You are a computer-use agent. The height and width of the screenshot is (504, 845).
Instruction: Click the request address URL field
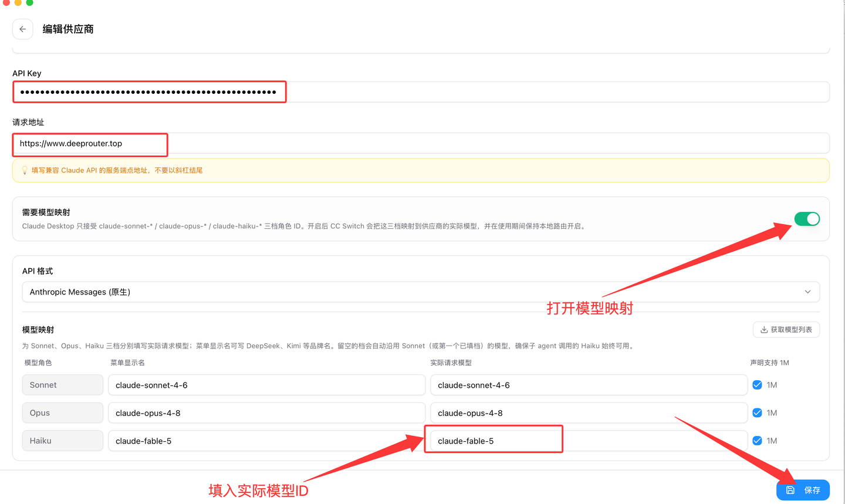point(421,143)
